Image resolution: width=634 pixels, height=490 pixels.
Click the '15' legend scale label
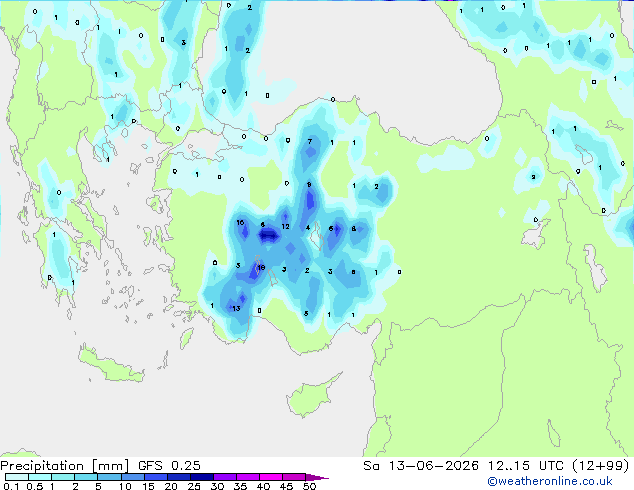[148, 486]
